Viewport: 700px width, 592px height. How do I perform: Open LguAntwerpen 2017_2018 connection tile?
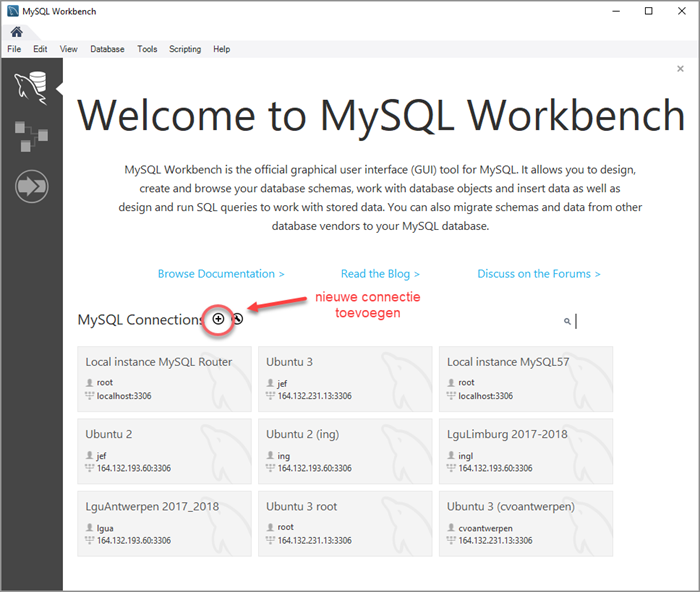164,523
